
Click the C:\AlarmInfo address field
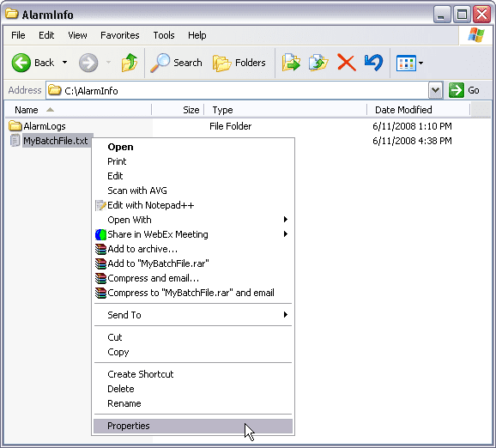(237, 91)
